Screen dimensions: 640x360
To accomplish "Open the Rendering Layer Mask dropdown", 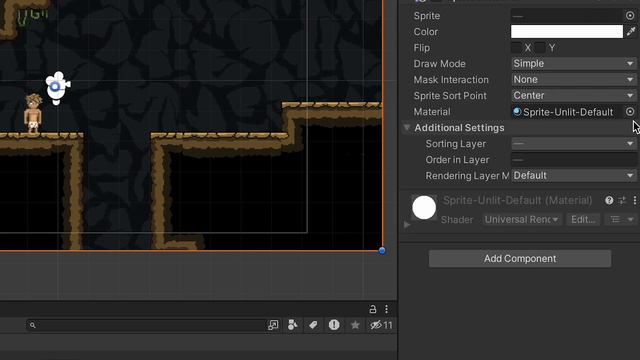I will pos(573,176).
